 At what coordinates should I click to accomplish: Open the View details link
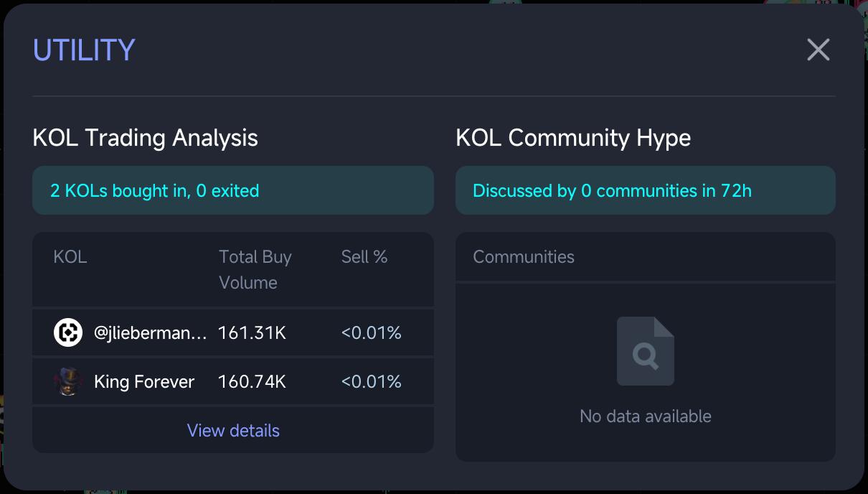point(233,430)
